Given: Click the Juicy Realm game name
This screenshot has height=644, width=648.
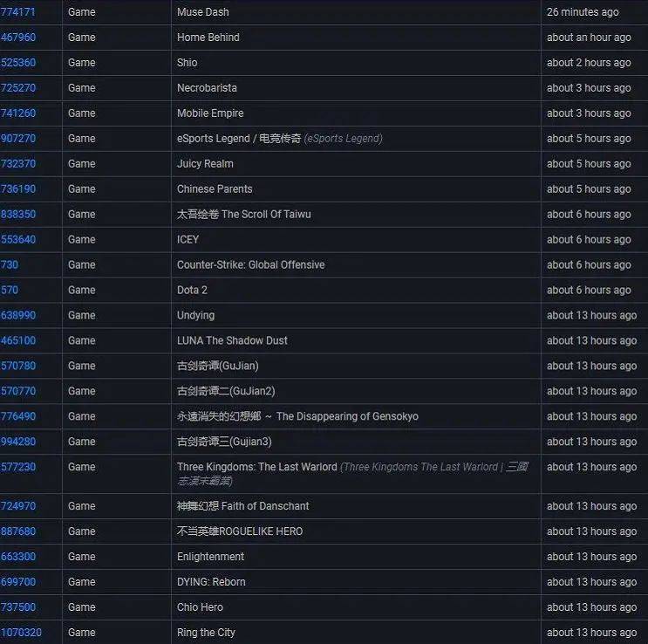Looking at the screenshot, I should pos(205,164).
